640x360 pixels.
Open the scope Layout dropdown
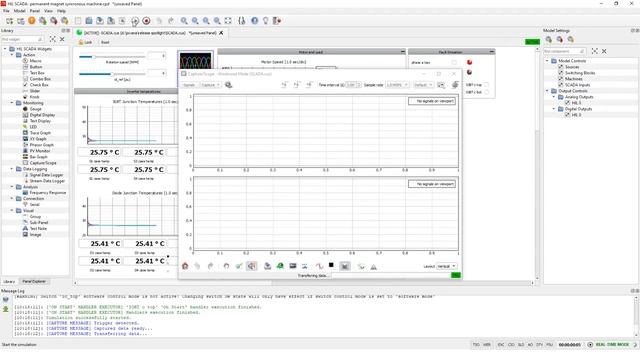447,266
